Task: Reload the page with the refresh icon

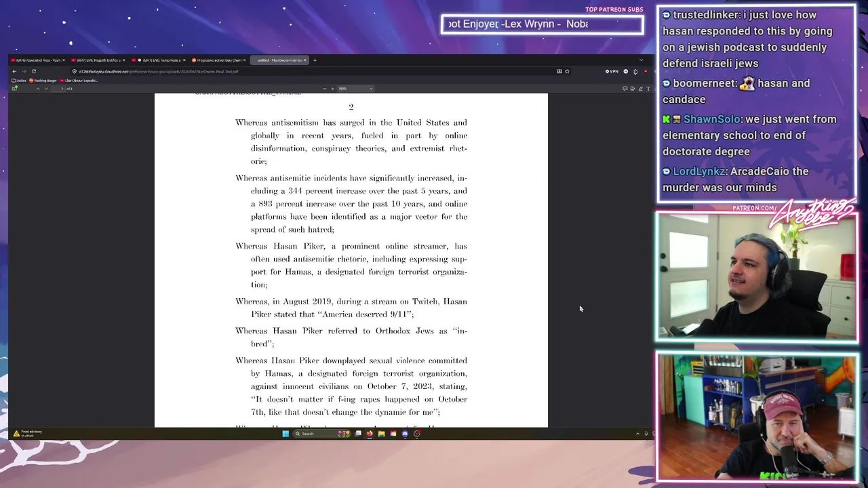Action: 33,71
